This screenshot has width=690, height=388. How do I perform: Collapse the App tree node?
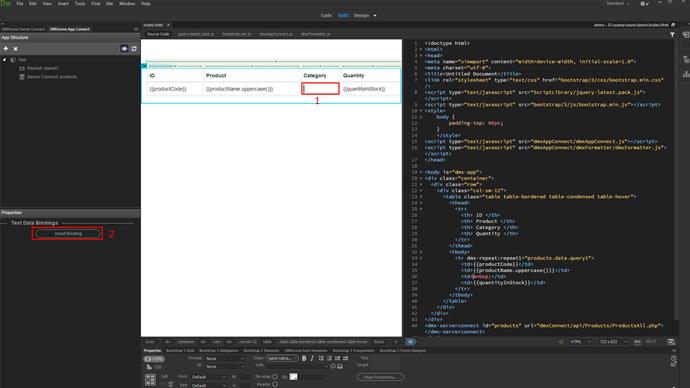coord(4,59)
